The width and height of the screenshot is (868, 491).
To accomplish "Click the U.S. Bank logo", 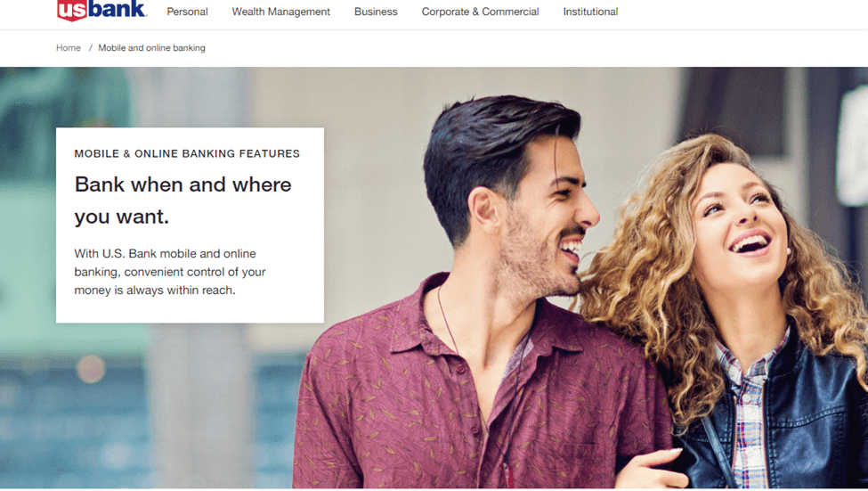I will (x=101, y=10).
